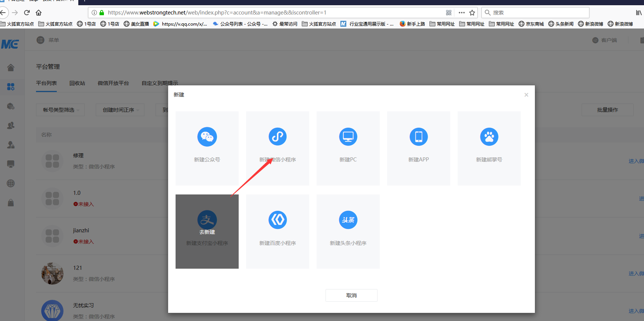This screenshot has height=321, width=644.
Task: Open the 公众号列表 bookmark
Action: [x=240, y=24]
